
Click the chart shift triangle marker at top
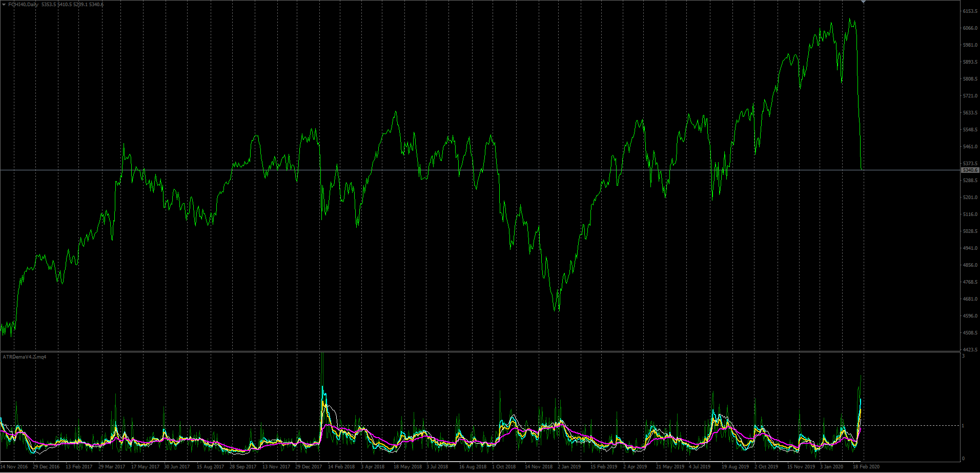(x=864, y=2)
